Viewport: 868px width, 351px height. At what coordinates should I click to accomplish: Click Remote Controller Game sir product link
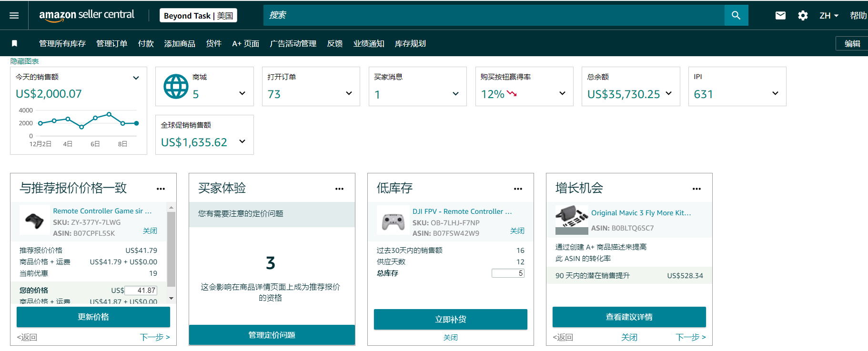point(102,211)
